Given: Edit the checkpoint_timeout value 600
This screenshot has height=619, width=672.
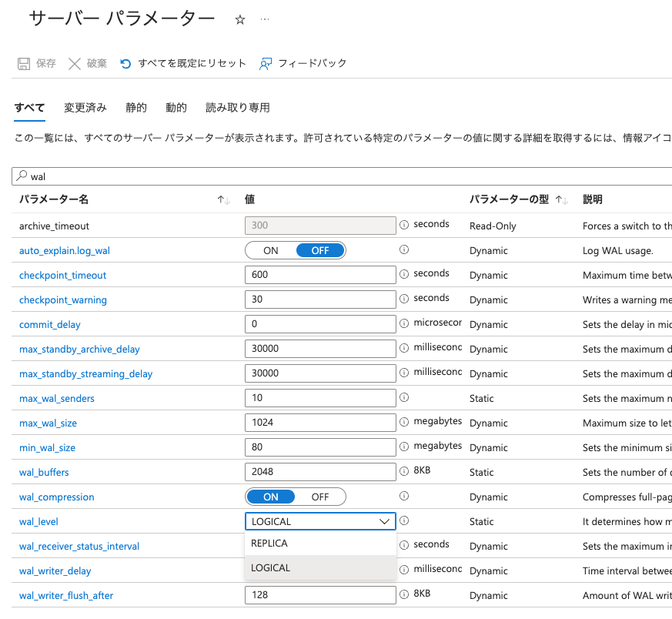Looking at the screenshot, I should click(320, 275).
